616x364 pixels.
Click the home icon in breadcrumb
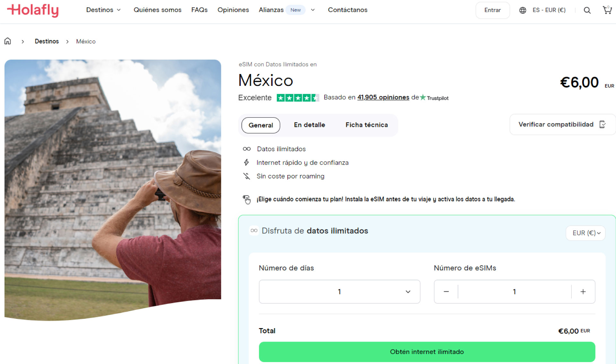pos(7,41)
